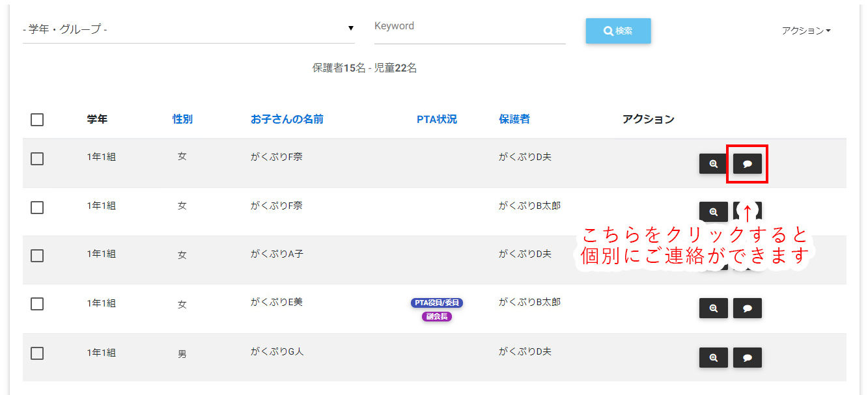868x395 pixels.
Task: Sort by 性別 column header
Action: click(182, 119)
